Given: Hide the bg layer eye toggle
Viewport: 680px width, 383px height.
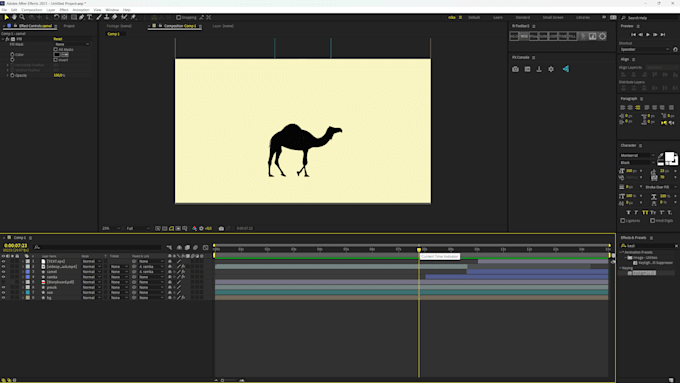Looking at the screenshot, I should coord(3,298).
